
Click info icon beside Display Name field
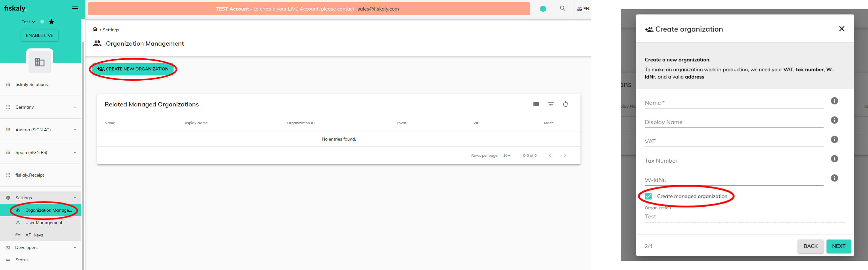834,120
